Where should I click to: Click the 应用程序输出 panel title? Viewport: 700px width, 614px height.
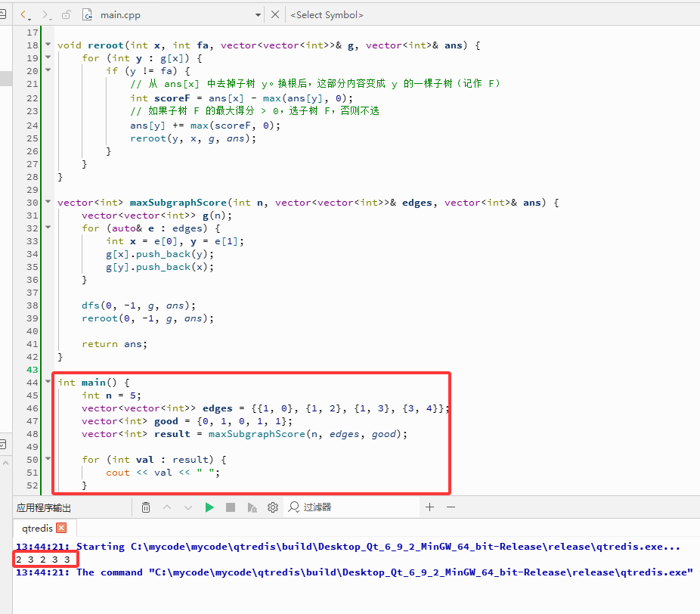coord(44,507)
